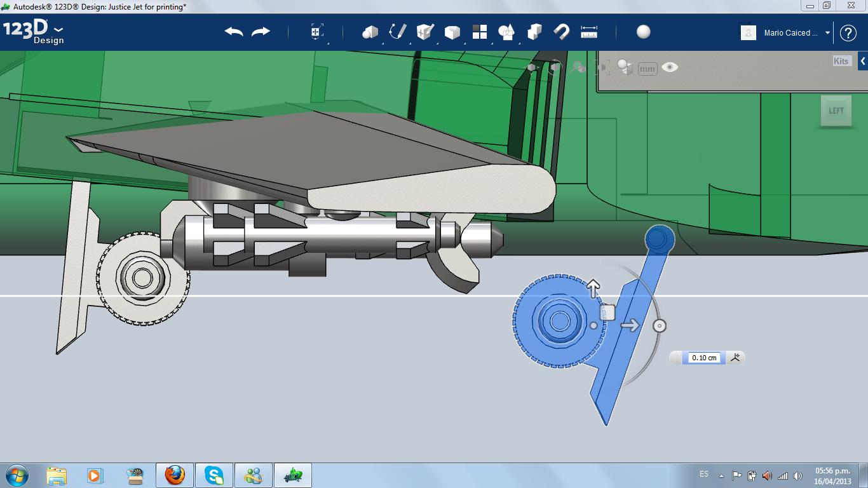Select the Measure ruler tool
This screenshot has height=488, width=868.
coord(589,32)
